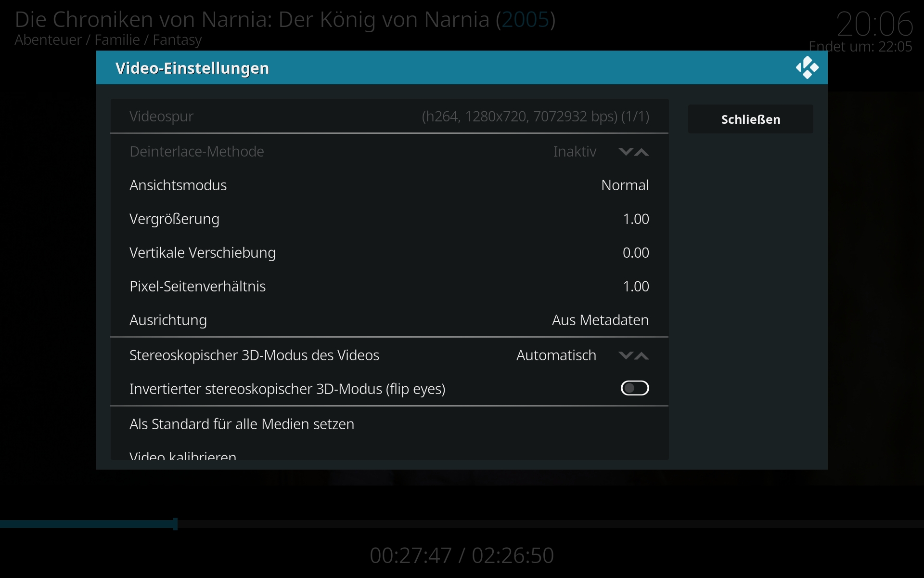Click up arrow for Stereoskopischer 3D-Modus
Viewport: 924px width, 578px height.
[x=642, y=355]
